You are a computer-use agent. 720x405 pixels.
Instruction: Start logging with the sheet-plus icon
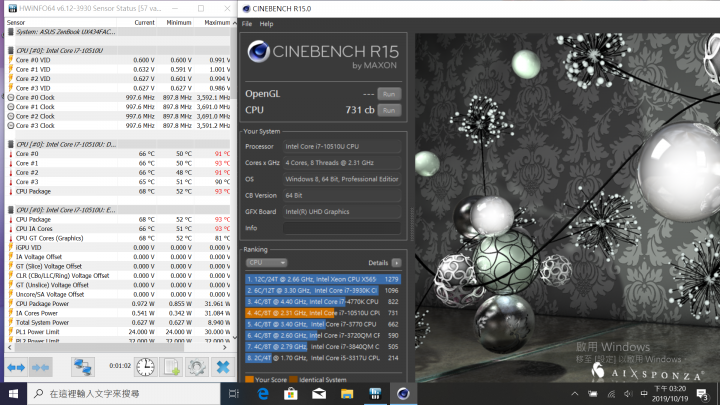point(171,367)
